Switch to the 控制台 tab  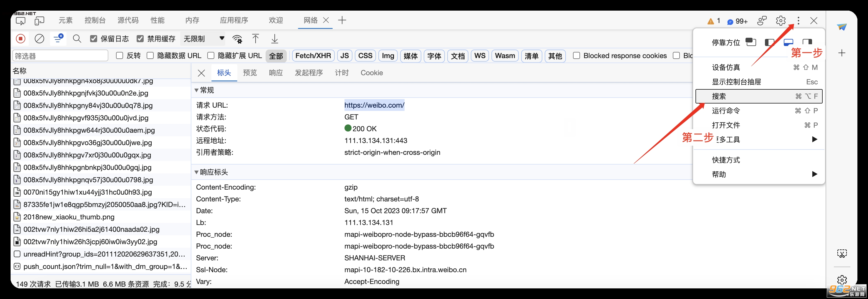(x=95, y=20)
